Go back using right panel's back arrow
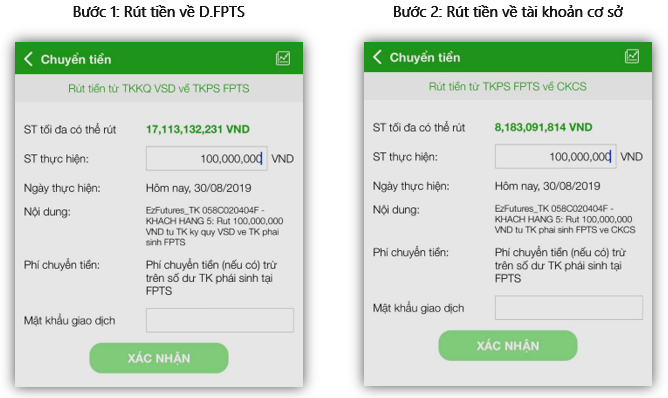This screenshot has width=668, height=398. tap(377, 57)
